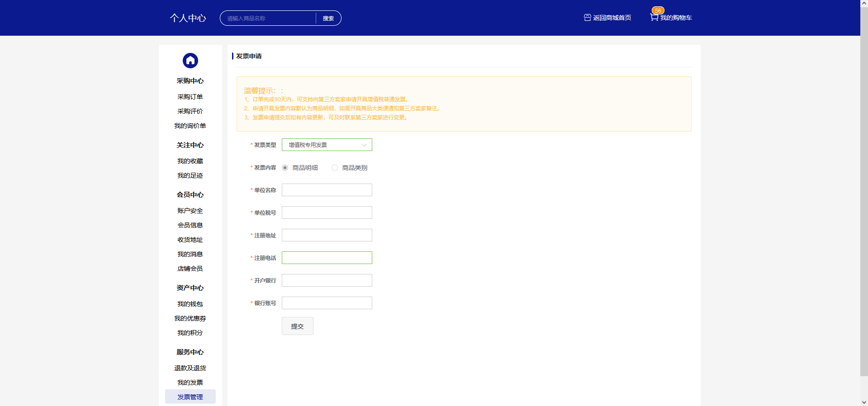Open the 发票类型 dropdown

(327, 145)
